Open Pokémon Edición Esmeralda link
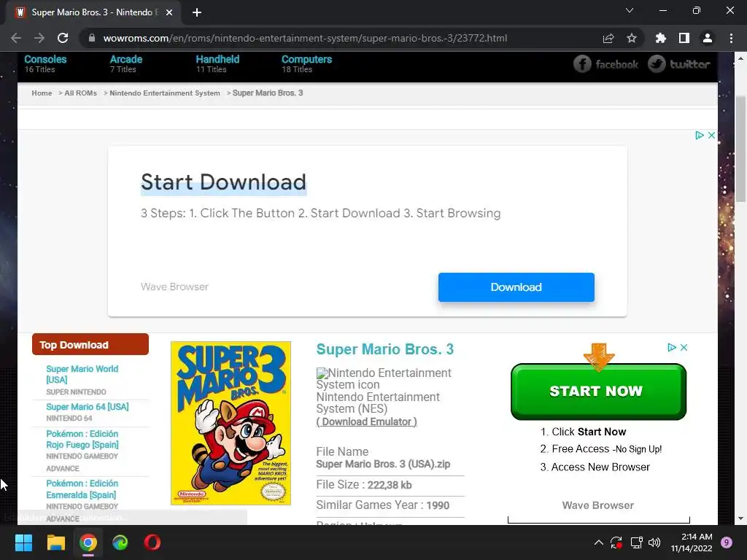Image resolution: width=747 pixels, height=560 pixels. [x=82, y=489]
